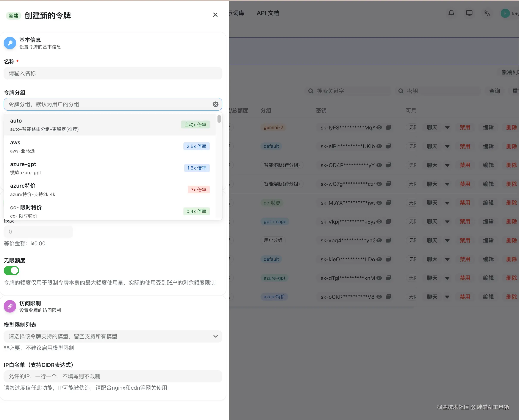Select the auto group option
Viewport: 519px width, 420px height.
coord(110,124)
